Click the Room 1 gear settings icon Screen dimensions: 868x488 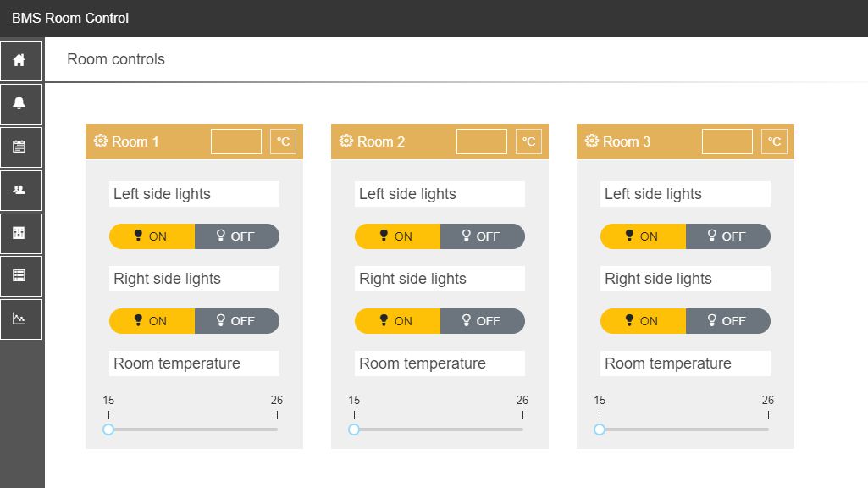click(100, 141)
